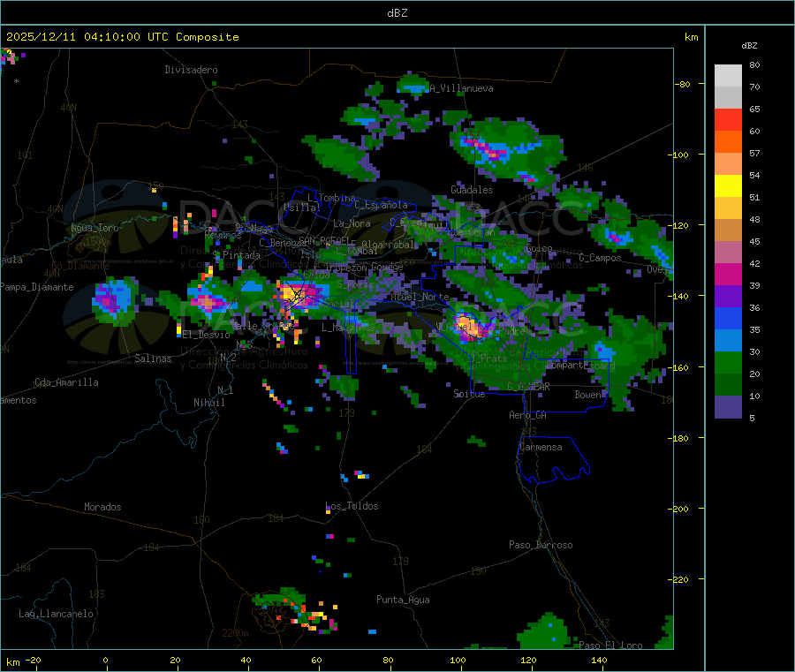Click the legend value 65

tap(754, 109)
